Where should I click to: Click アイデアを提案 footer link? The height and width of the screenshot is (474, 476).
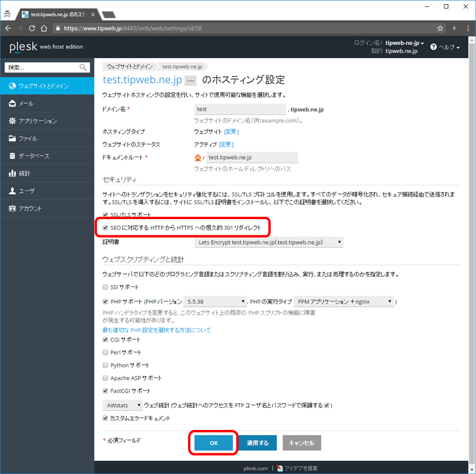pyautogui.click(x=297, y=468)
